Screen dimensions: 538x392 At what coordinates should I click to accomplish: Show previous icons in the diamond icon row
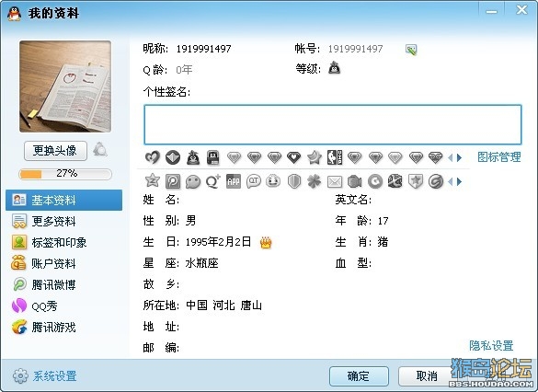[450, 157]
